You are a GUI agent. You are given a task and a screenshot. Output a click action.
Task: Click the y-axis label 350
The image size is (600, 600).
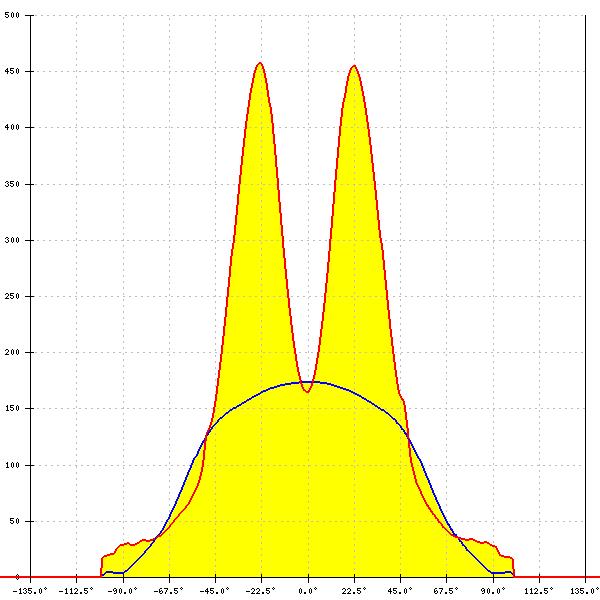click(11, 184)
